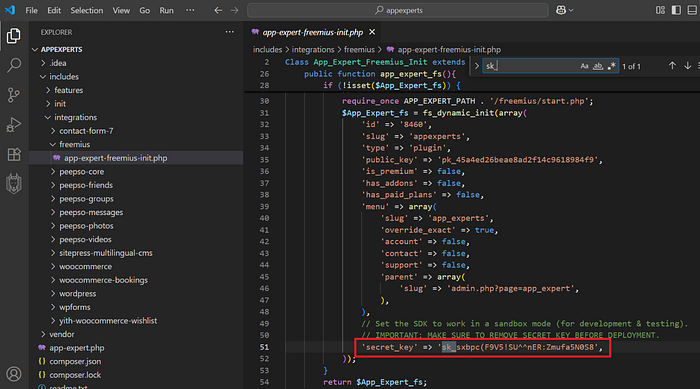
Task: Toggle Match Whole Word in find
Action: pyautogui.click(x=598, y=66)
